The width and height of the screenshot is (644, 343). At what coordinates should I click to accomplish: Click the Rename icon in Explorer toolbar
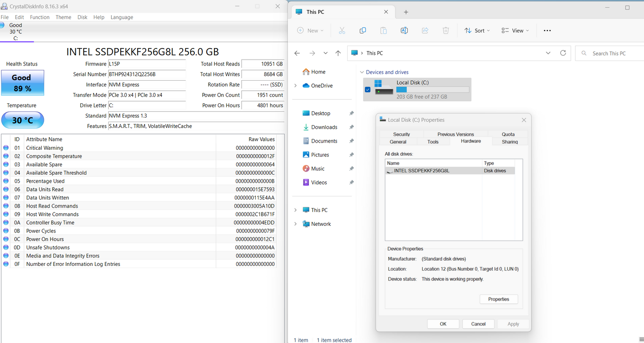(x=404, y=30)
